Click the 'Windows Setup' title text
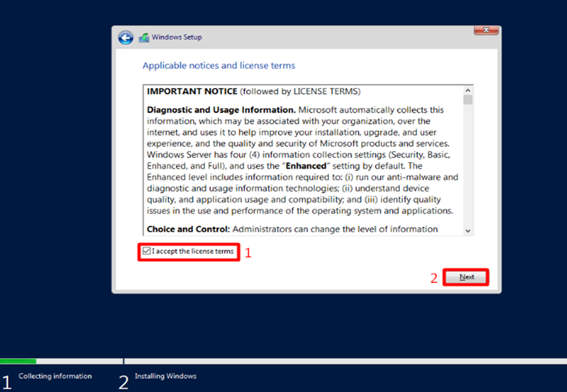Viewport: 567px width, 392px height. (177, 38)
